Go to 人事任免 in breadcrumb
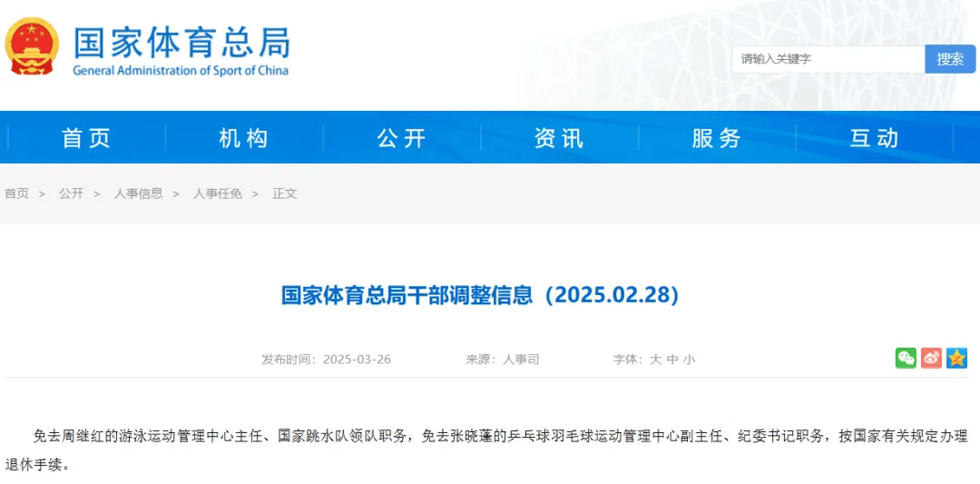 click(x=218, y=193)
